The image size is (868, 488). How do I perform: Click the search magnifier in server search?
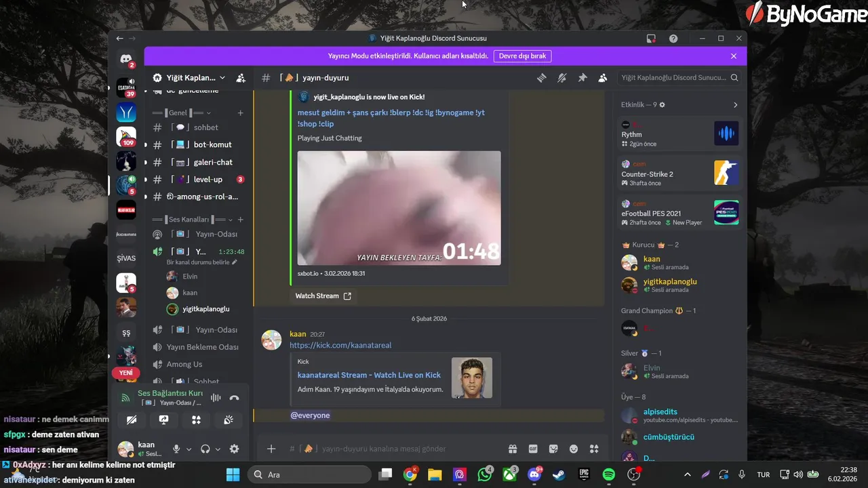(x=734, y=78)
